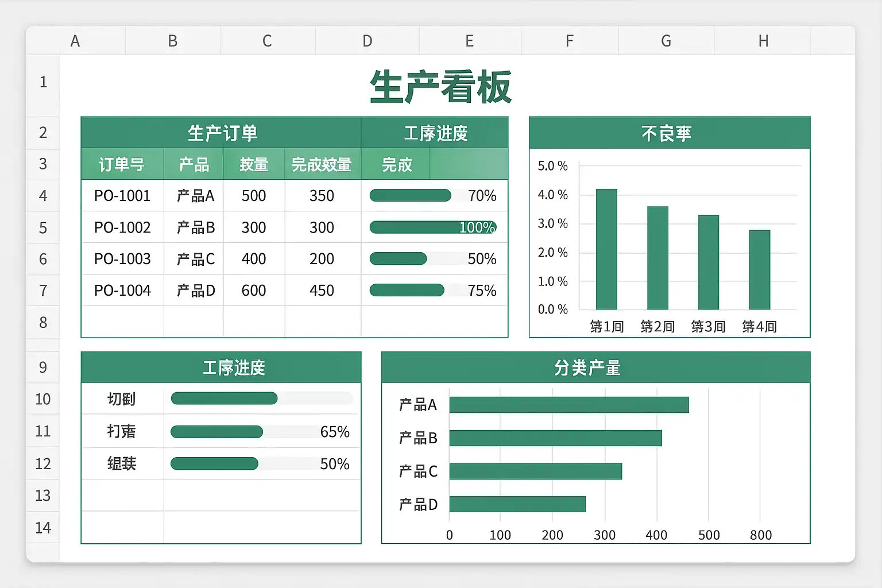Click the 3.0 % axis label
The width and height of the screenshot is (882, 588).
point(552,223)
